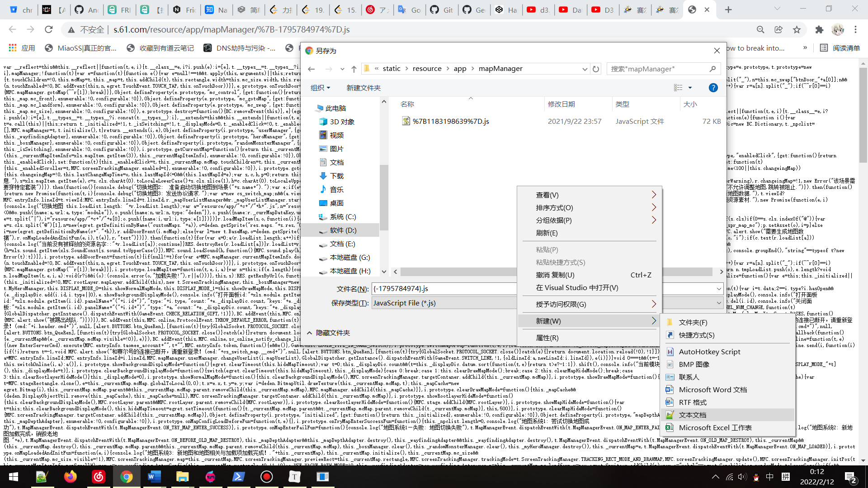The width and height of the screenshot is (868, 488).
Task: Click the Back arrow in Save As dialog
Action: pyautogui.click(x=311, y=69)
